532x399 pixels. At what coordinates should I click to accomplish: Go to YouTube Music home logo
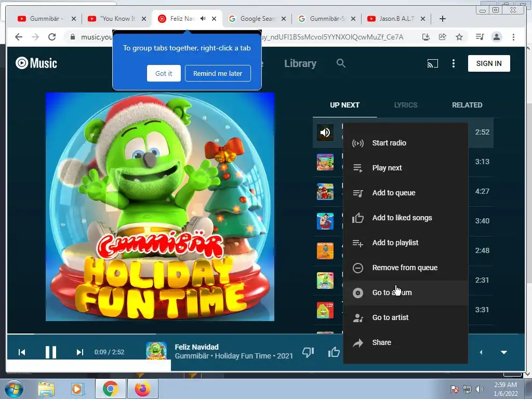point(36,63)
